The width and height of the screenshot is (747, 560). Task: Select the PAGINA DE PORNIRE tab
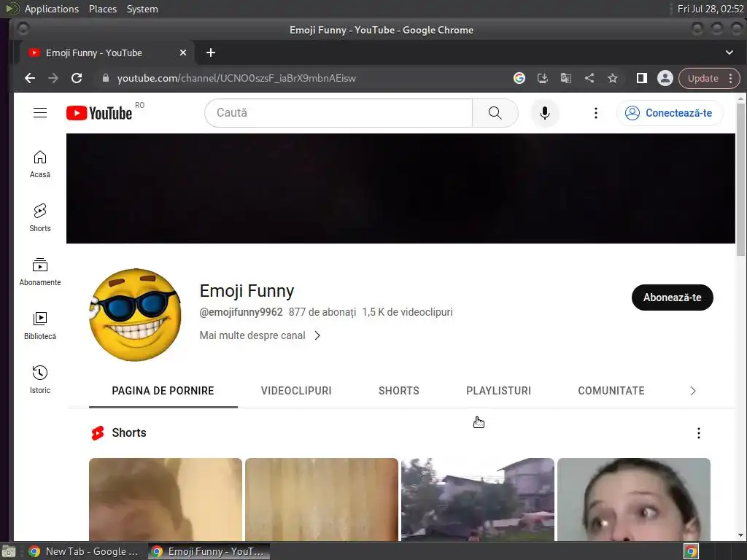[163, 391]
